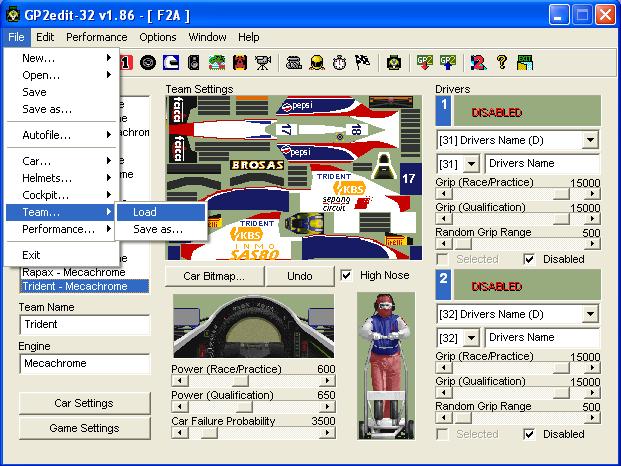Click the Team Name text field
This screenshot has height=466, width=621.
tap(84, 325)
